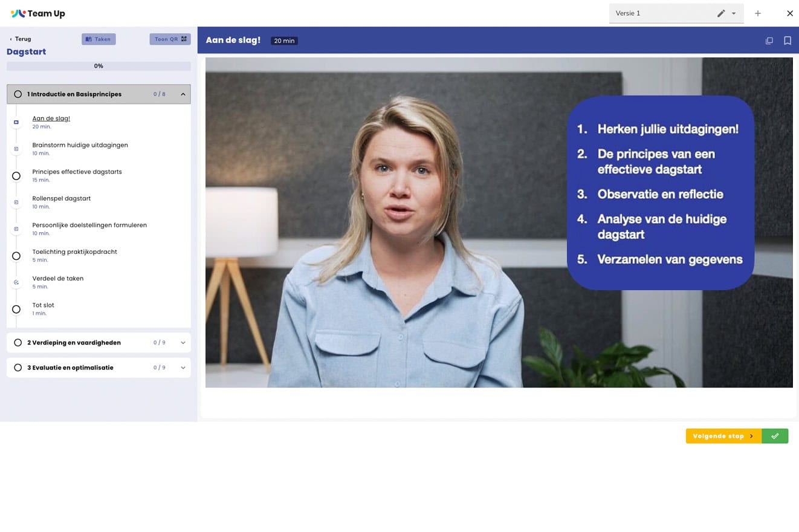This screenshot has width=799, height=532.
Task: Select the Evaluatie en optimalisatie section title
Action: click(70, 368)
